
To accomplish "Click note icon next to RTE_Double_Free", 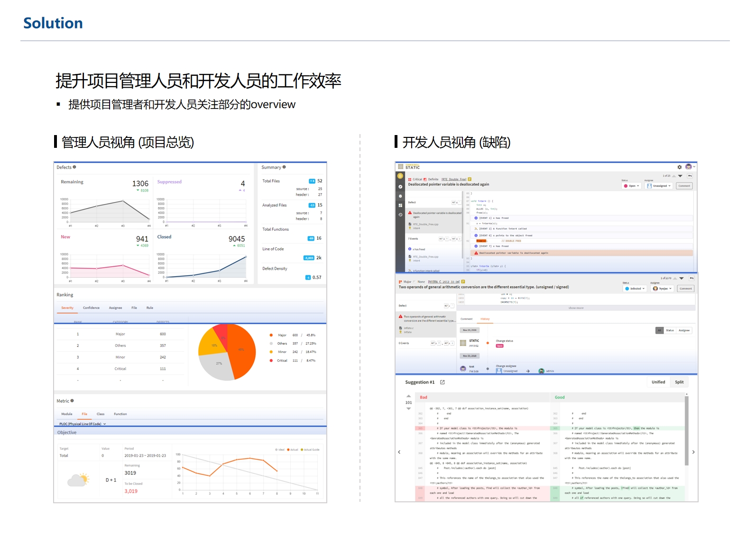I will (470, 179).
